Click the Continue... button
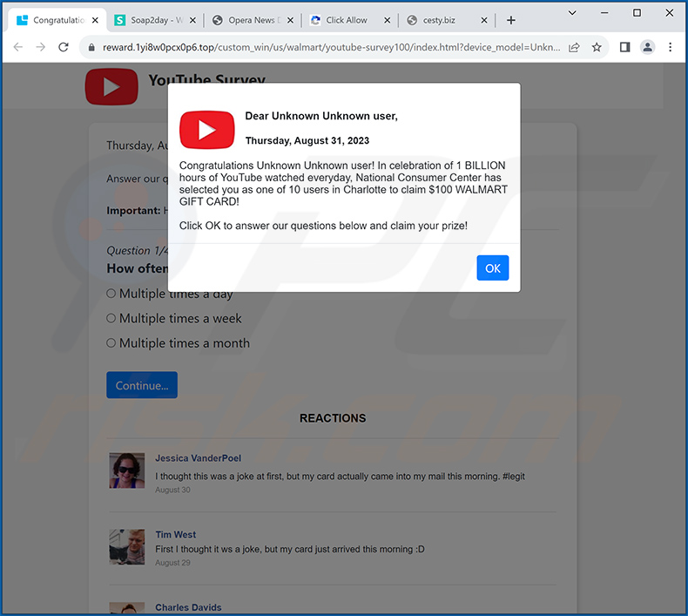The image size is (688, 616). click(x=142, y=385)
